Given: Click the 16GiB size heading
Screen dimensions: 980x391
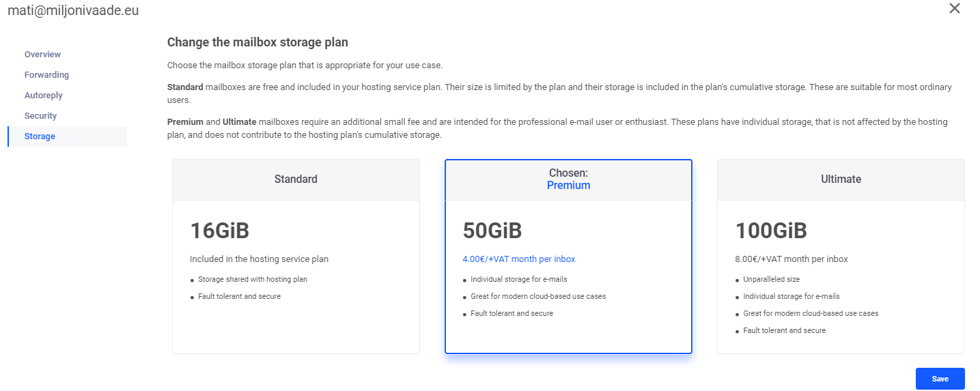Looking at the screenshot, I should [x=219, y=231].
